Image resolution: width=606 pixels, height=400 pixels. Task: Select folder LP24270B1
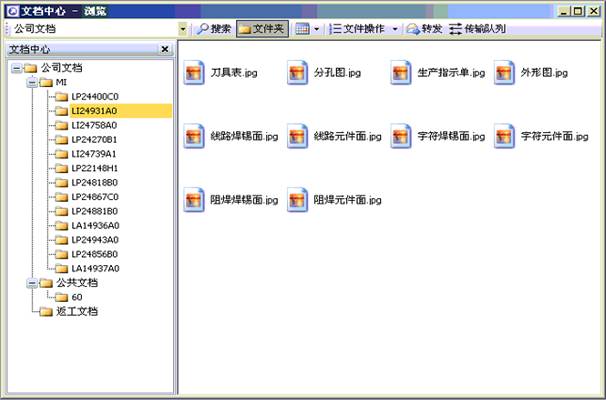(x=94, y=140)
